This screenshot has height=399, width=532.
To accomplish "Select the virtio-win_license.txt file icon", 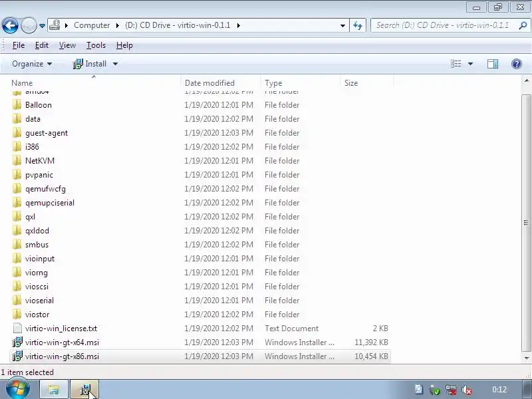I will coord(17,328).
